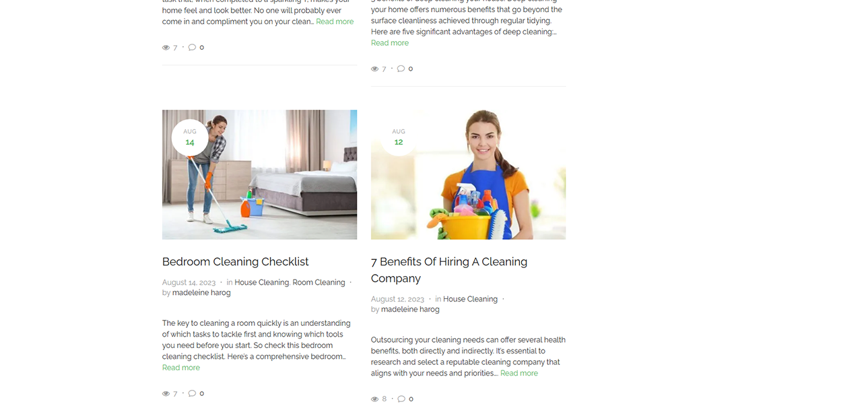Select House Cleaning category under 7 Benefits post
868x404 pixels.
coord(470,299)
